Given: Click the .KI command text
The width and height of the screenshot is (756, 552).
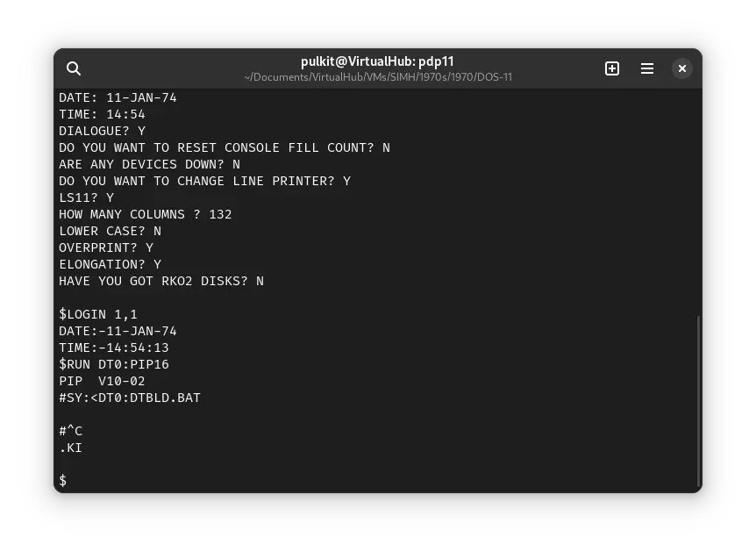Looking at the screenshot, I should pos(70,448).
